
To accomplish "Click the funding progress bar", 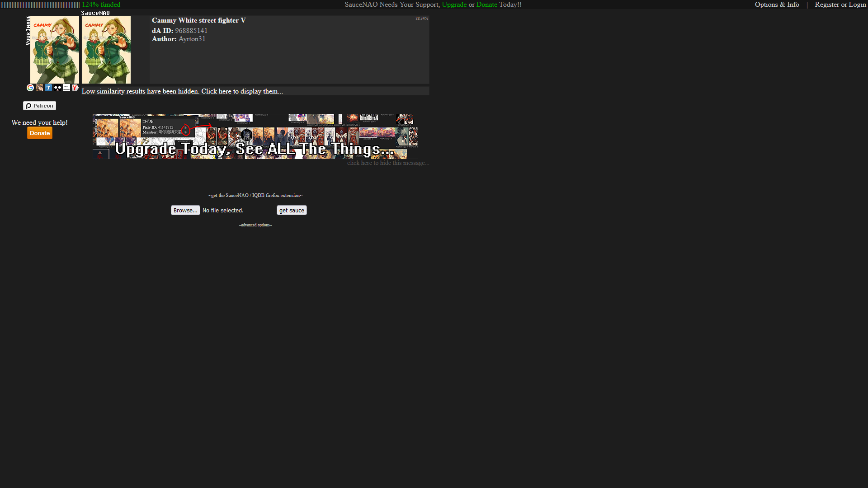I will 40,5.
